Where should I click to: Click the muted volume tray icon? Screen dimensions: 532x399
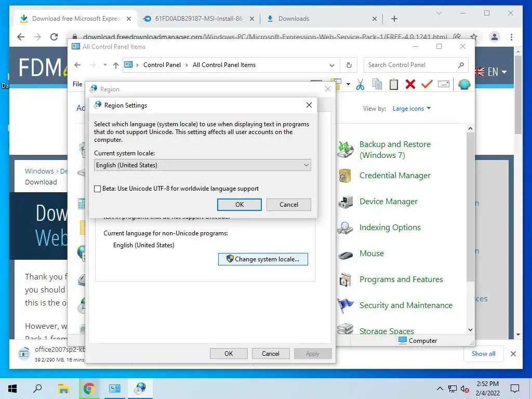(x=464, y=389)
